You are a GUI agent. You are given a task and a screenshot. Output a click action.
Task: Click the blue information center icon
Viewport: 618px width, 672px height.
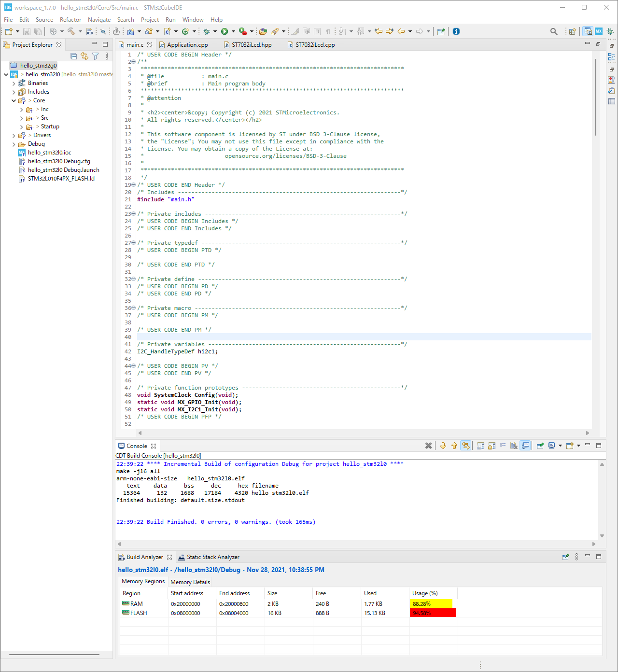click(456, 31)
